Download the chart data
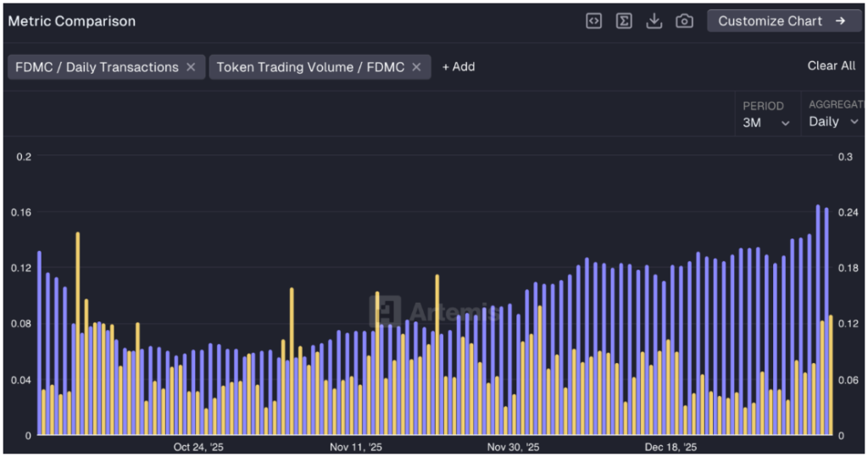Image resolution: width=868 pixels, height=457 pixels. coord(654,21)
